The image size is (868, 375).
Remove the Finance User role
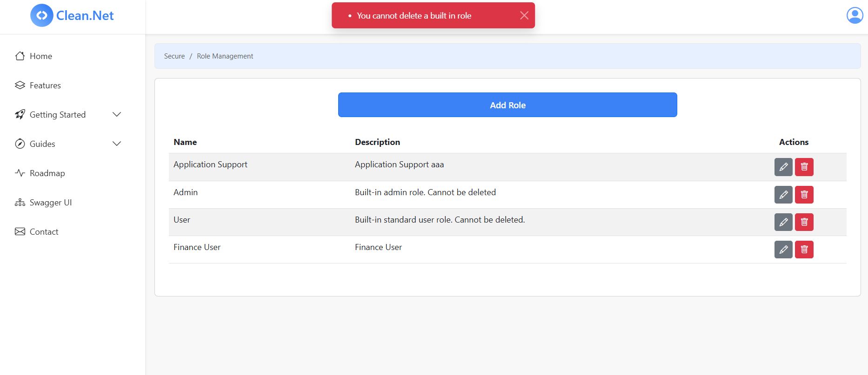(804, 250)
